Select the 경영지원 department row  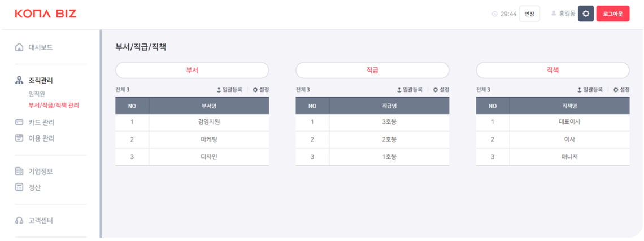(192, 122)
